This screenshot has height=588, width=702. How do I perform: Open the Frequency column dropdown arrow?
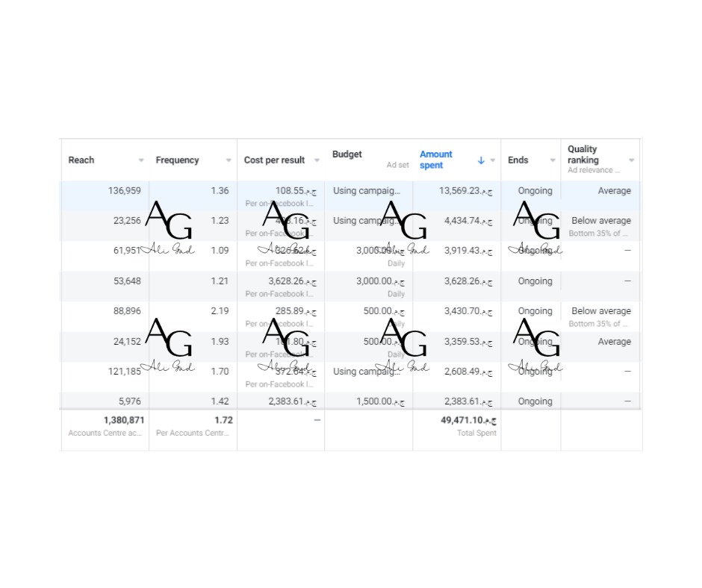point(229,160)
